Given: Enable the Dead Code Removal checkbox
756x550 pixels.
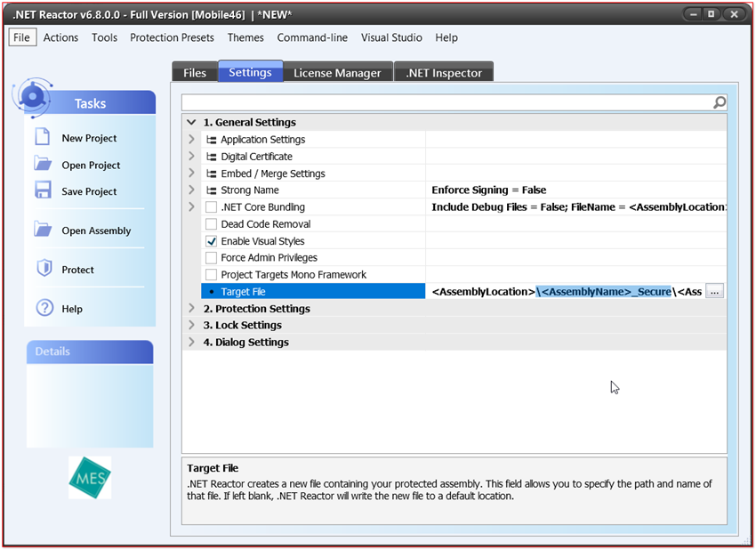Looking at the screenshot, I should point(211,224).
